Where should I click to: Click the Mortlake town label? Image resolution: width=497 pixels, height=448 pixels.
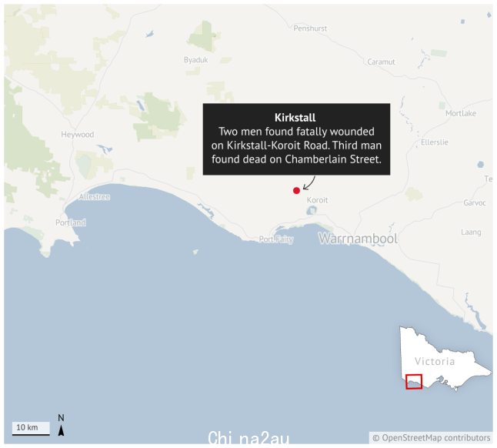(x=461, y=113)
